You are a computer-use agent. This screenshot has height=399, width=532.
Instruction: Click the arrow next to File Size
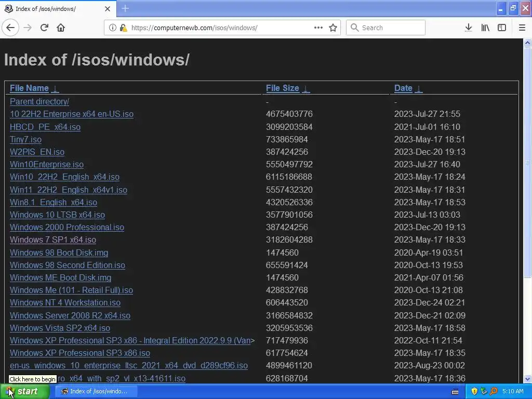(x=305, y=88)
